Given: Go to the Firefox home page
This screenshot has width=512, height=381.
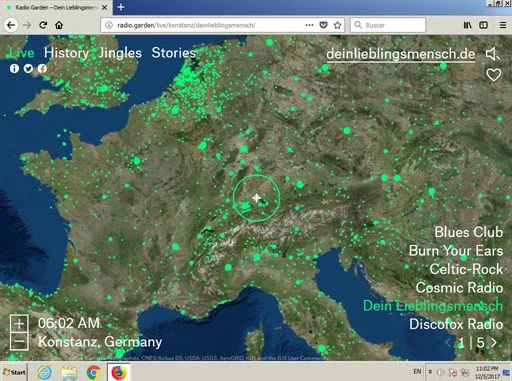Looking at the screenshot, I should 59,25.
